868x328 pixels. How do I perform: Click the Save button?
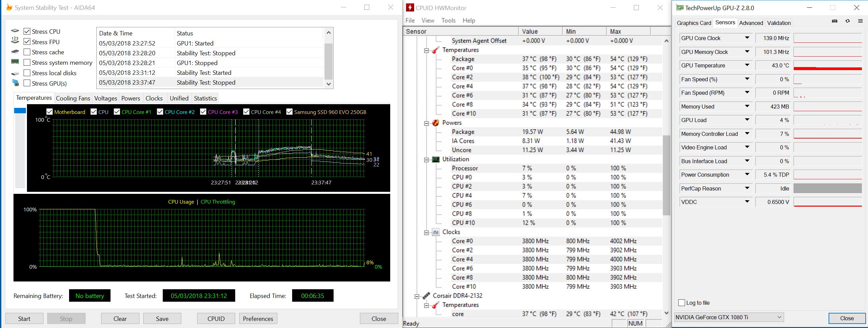point(162,319)
